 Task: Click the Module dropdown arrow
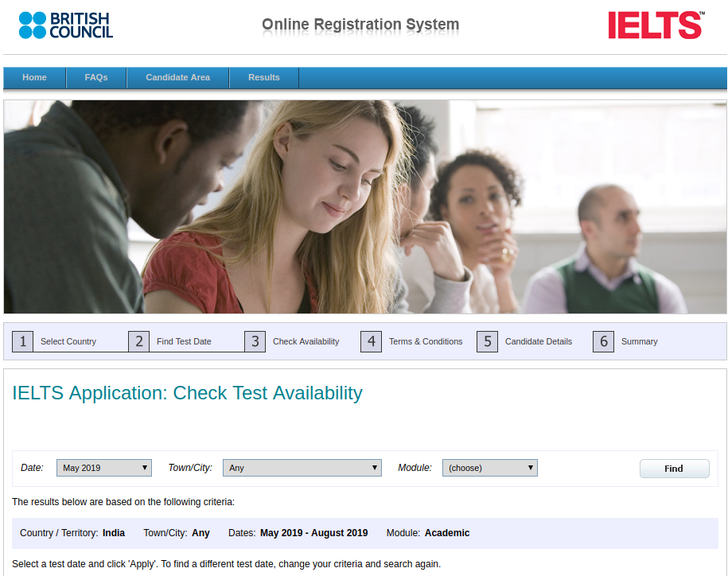[x=529, y=467]
